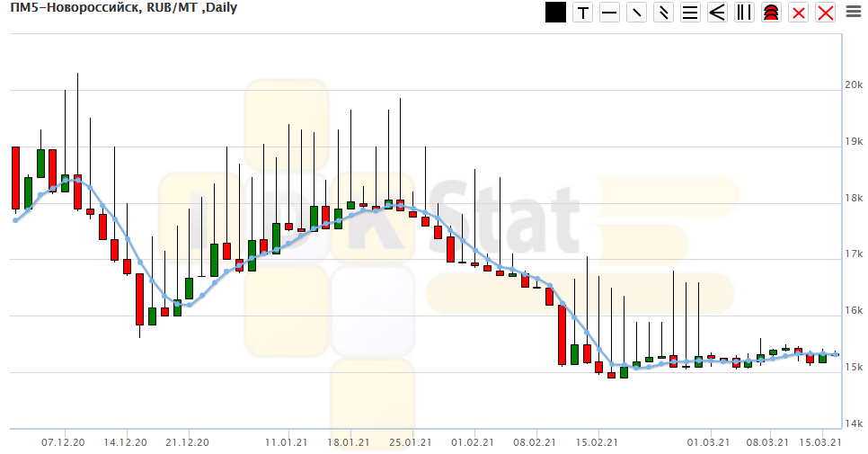Select the red arcs drawing tool
Viewport: 868px width, 454px height.
click(x=771, y=13)
